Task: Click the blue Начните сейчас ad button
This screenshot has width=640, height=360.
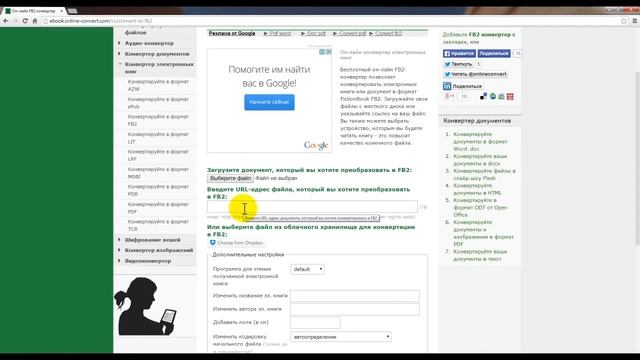Action: (x=269, y=102)
